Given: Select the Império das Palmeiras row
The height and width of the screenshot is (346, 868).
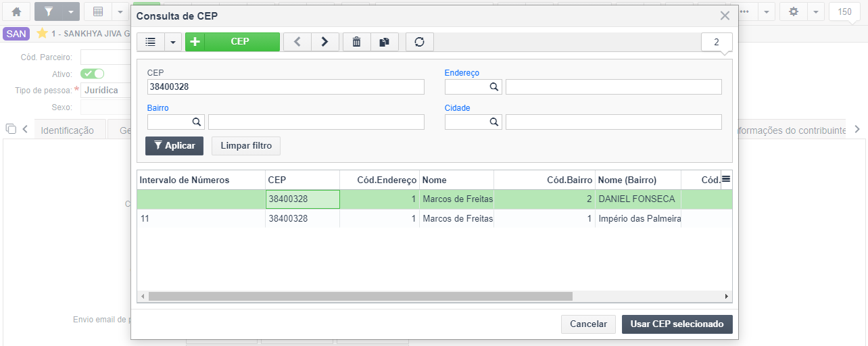Looking at the screenshot, I should (435, 219).
